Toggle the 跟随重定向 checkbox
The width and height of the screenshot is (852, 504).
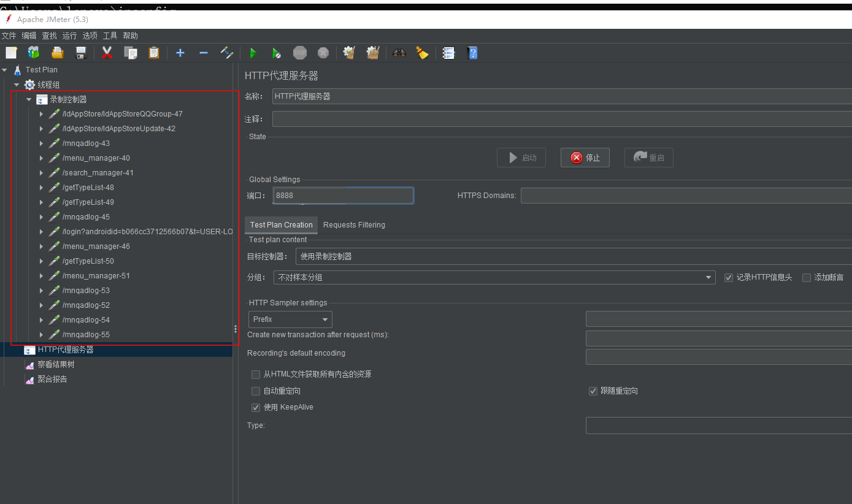(593, 391)
